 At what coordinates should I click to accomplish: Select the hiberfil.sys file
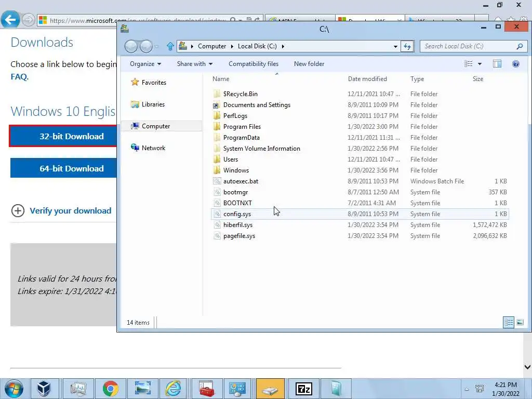click(360, 225)
